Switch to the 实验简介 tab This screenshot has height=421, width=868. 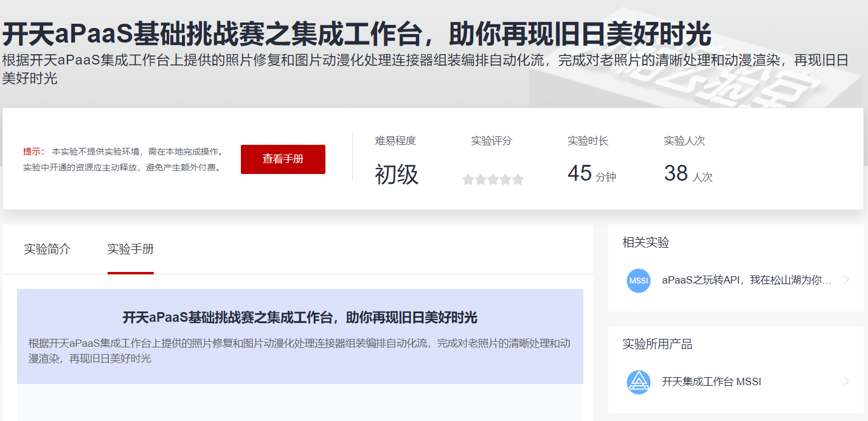(47, 249)
